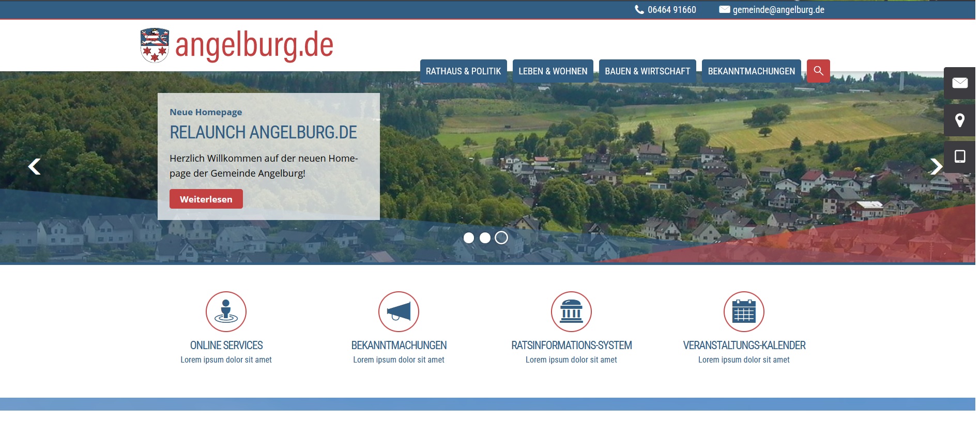Click the megaphone Bekanntmachungen icon

[399, 311]
